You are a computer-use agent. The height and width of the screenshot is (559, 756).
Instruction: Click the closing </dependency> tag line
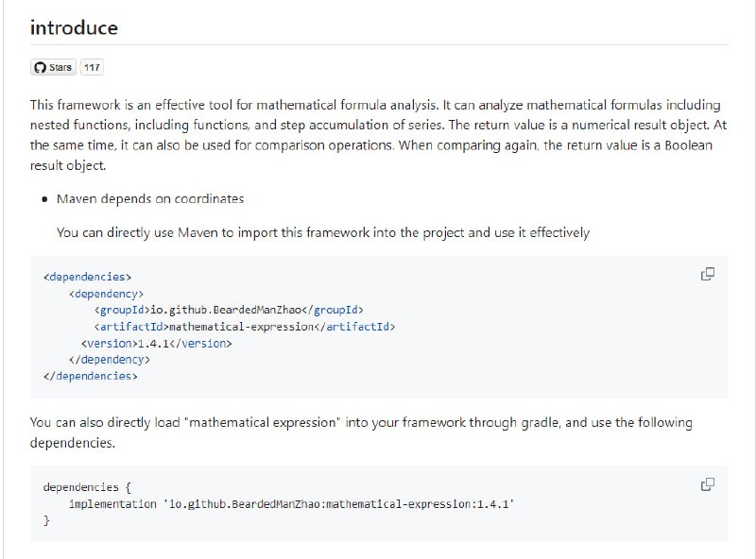pyautogui.click(x=109, y=360)
